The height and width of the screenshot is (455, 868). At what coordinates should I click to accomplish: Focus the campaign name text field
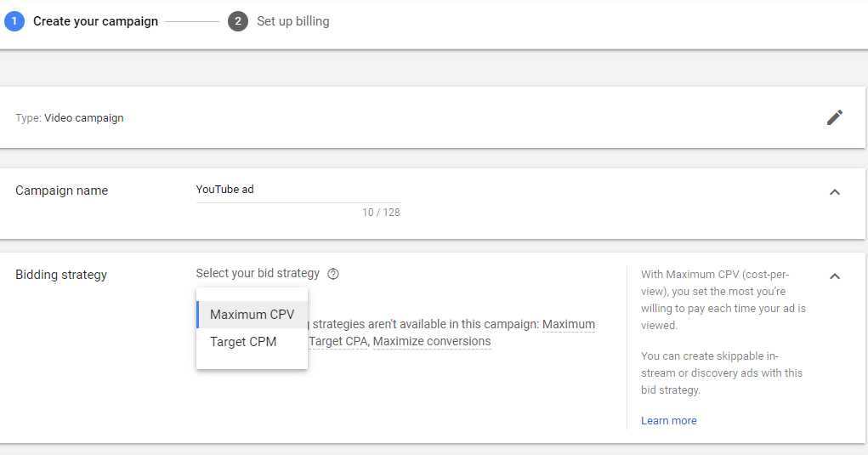pos(298,190)
